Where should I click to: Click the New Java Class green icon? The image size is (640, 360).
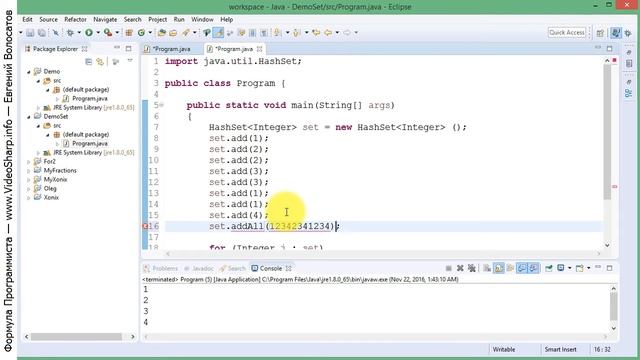(x=141, y=33)
